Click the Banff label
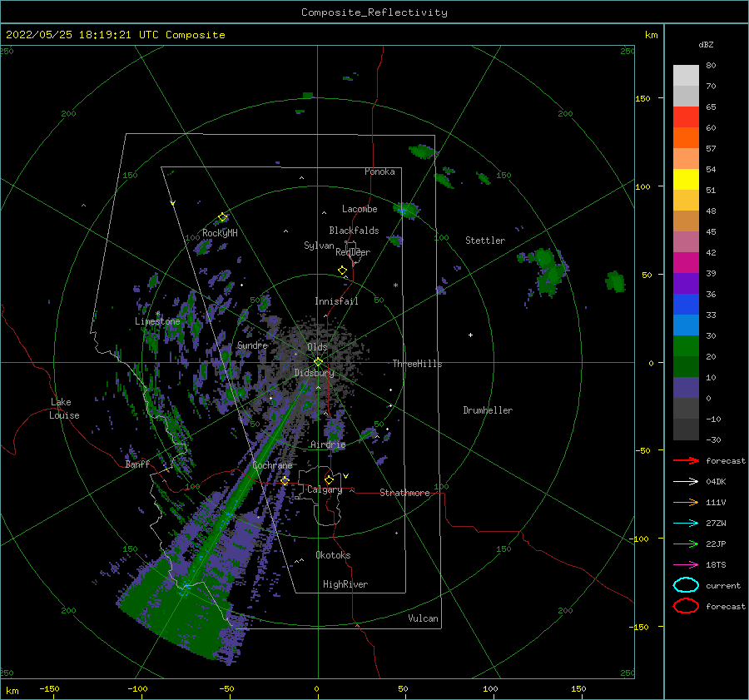Image resolution: width=749 pixels, height=700 pixels. [x=137, y=464]
